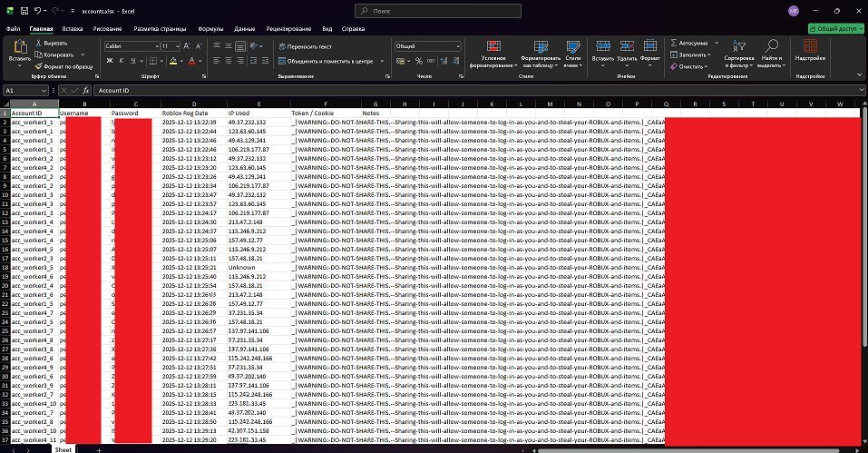Open the Заполнить fill menu
Screen dimensions: 868x453
690,54
